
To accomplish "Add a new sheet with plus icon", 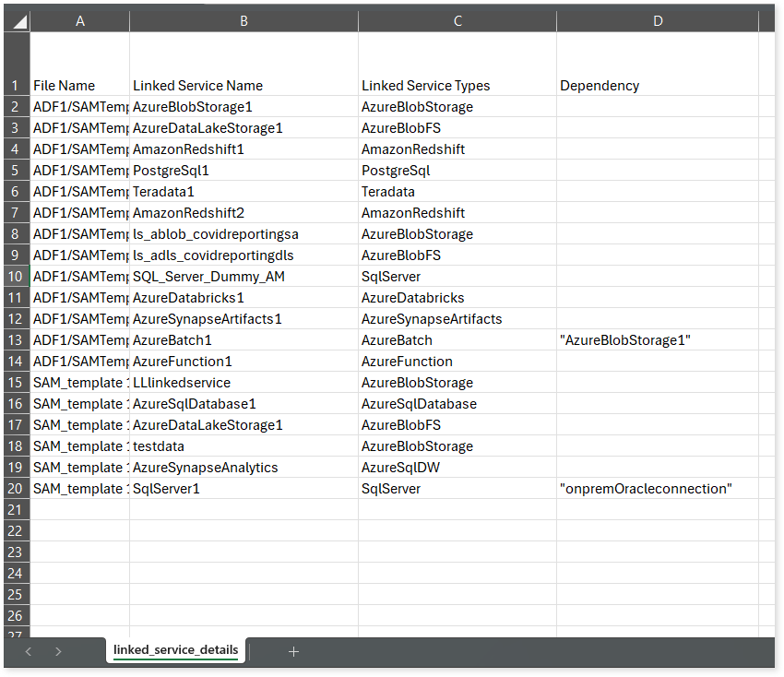I will [294, 651].
